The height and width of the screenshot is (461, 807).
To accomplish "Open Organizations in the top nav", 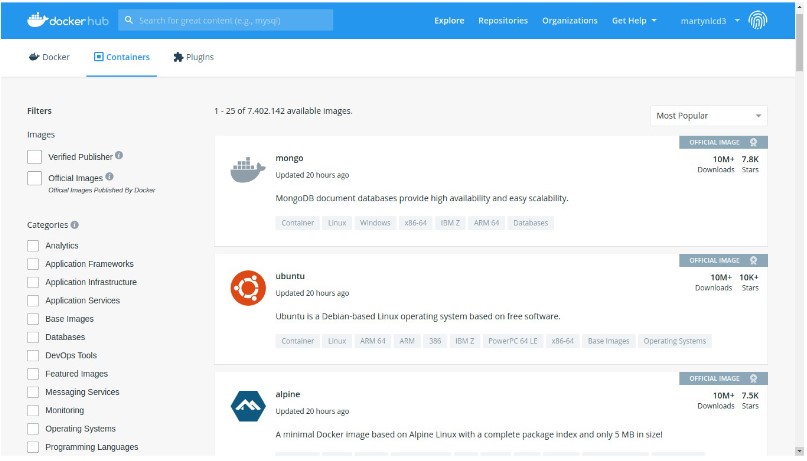I will coord(570,21).
